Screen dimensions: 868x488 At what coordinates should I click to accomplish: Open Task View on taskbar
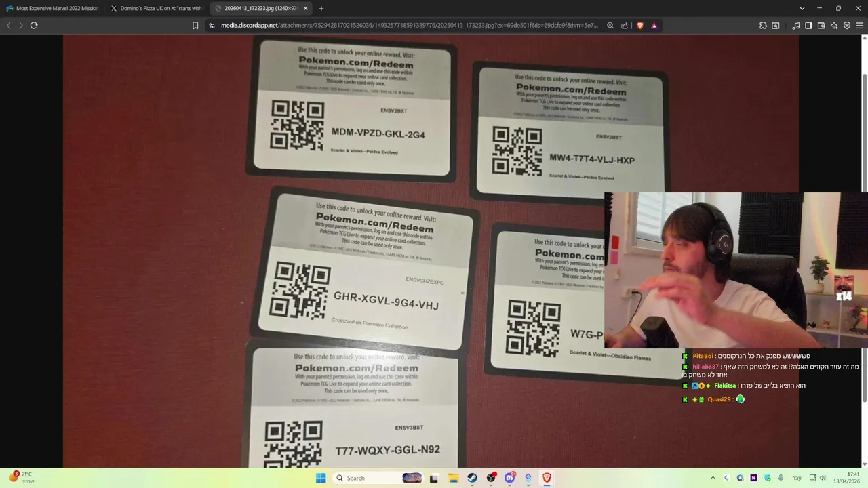click(434, 478)
